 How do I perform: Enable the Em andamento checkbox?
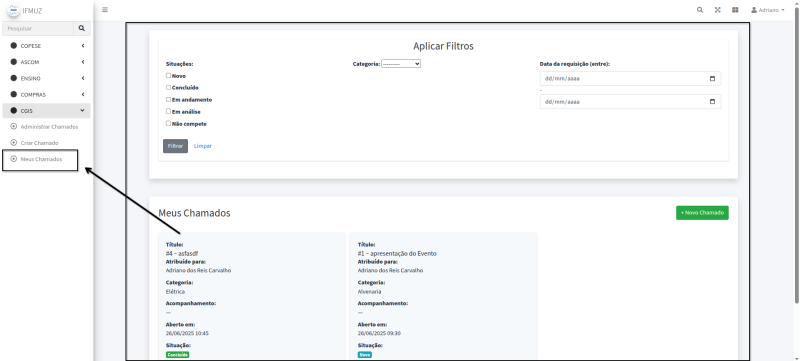(x=168, y=99)
